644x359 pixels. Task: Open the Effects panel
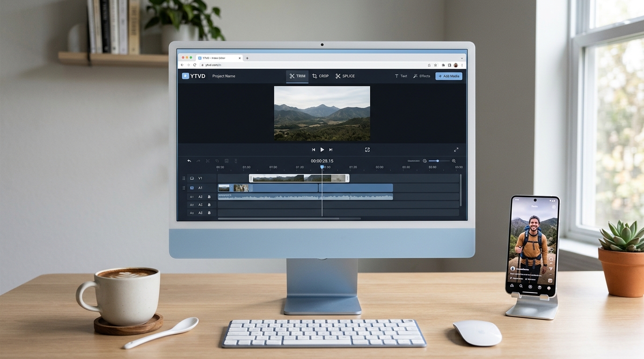click(422, 76)
